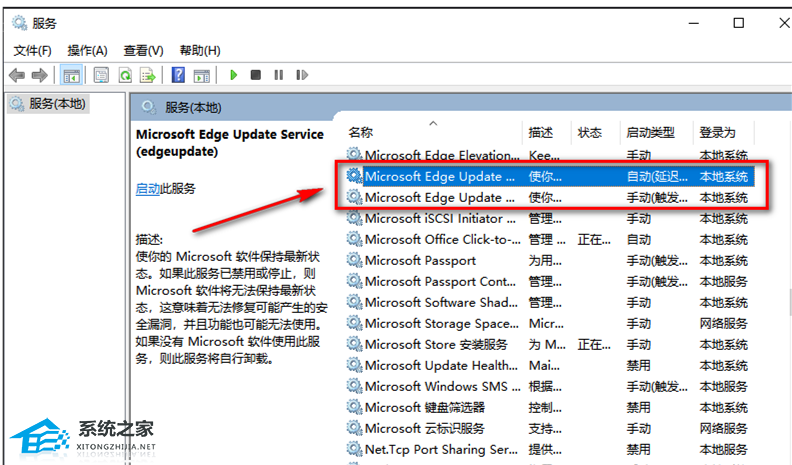The image size is (792, 465).
Task: Open the Help toolbar icon
Action: point(178,75)
